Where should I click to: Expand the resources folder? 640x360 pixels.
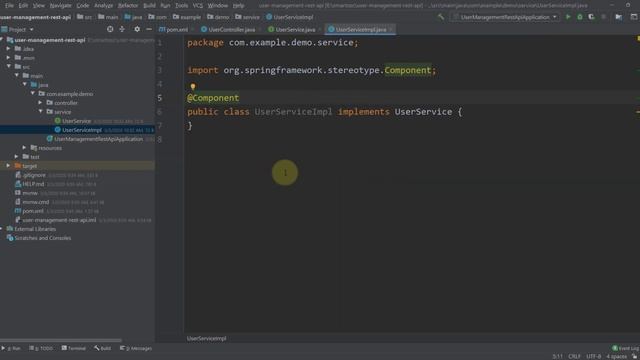[24, 148]
